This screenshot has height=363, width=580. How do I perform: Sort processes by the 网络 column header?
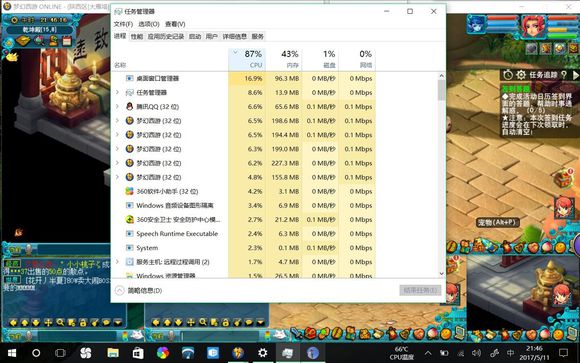(x=357, y=59)
